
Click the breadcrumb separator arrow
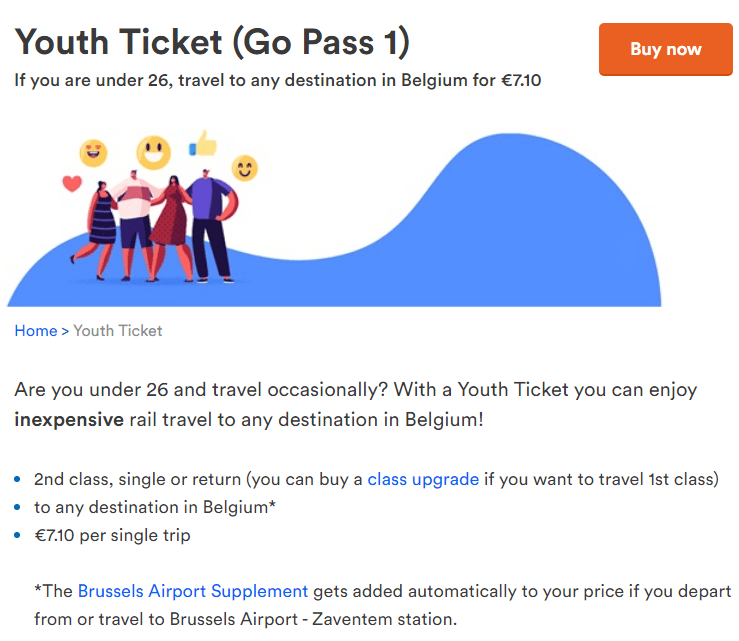pos(65,331)
